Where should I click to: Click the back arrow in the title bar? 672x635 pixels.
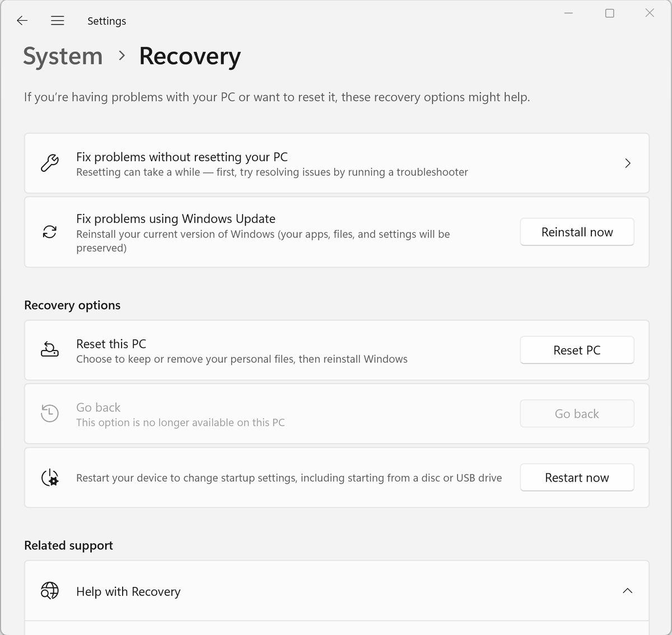pyautogui.click(x=22, y=20)
